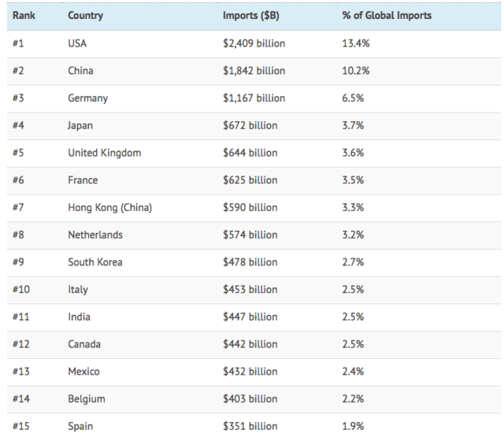Select the Germany country cell
Screen dimensions: 504x441
click(87, 98)
